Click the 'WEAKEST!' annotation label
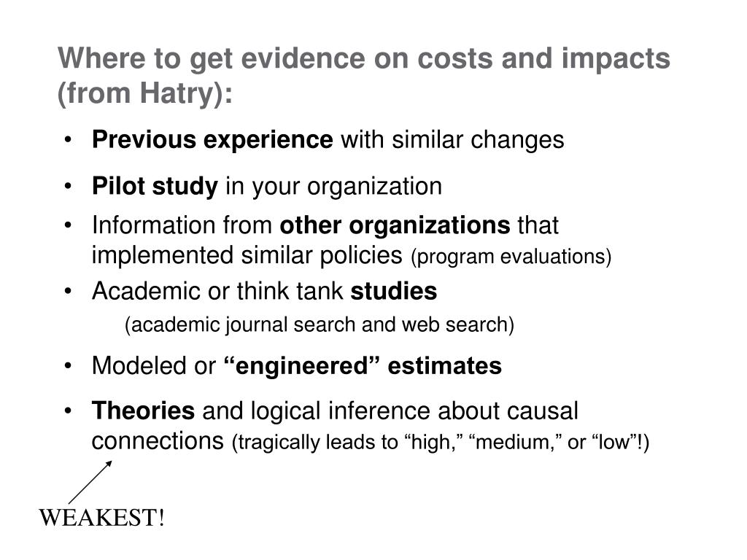Viewport: 747px width, 560px height. [x=102, y=518]
